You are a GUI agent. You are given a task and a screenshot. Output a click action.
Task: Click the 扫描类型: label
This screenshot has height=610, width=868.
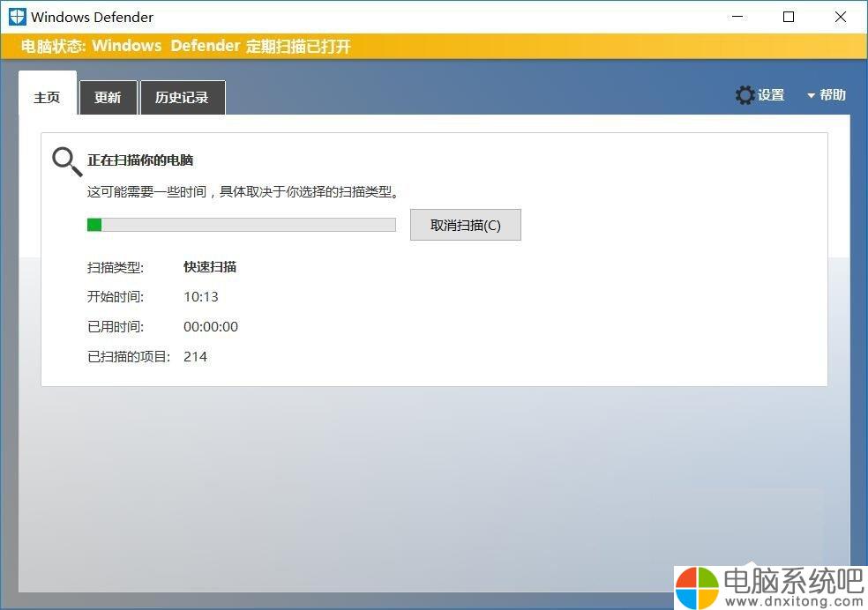pos(116,268)
